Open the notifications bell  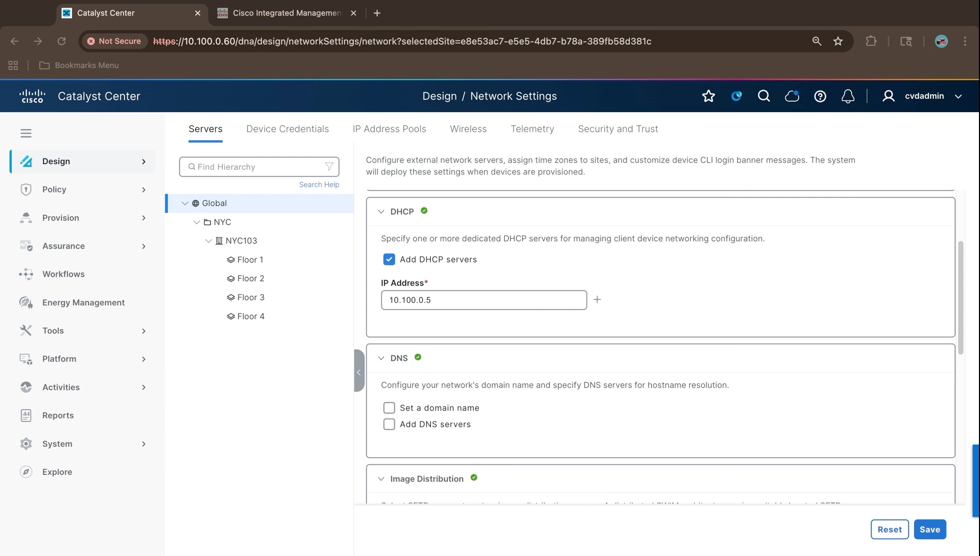tap(848, 96)
